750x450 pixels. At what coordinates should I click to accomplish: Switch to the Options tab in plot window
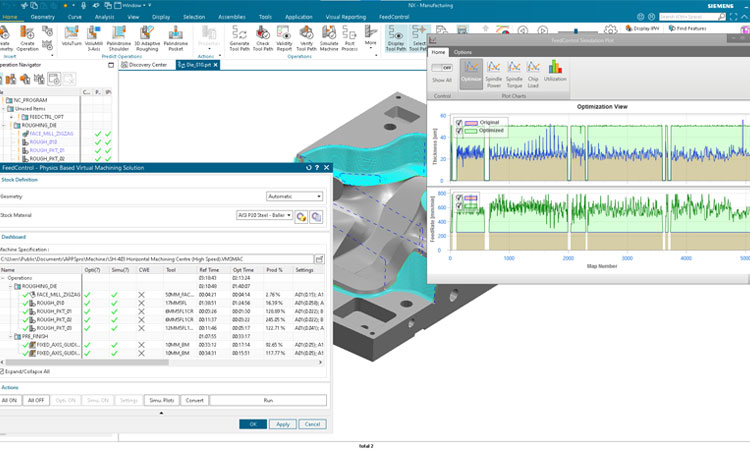tap(463, 52)
